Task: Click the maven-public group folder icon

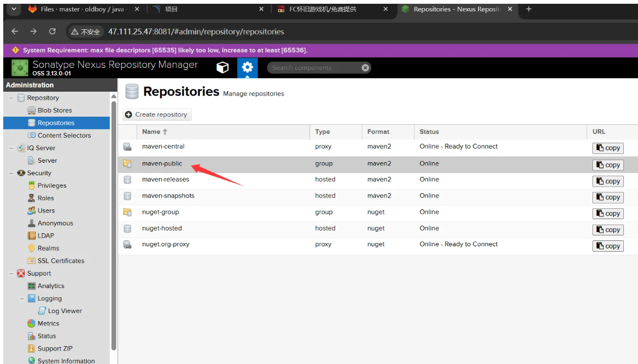Action: [x=128, y=163]
